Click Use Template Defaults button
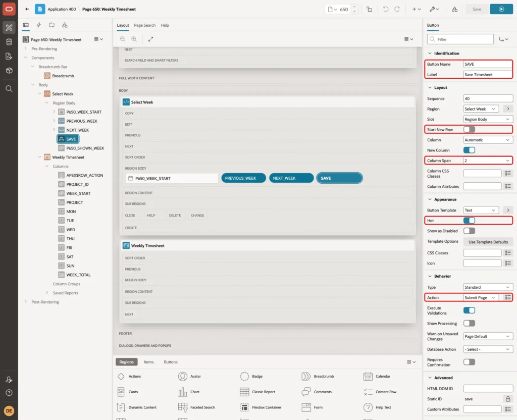Viewport: 517px width, 420px height. coord(488,242)
